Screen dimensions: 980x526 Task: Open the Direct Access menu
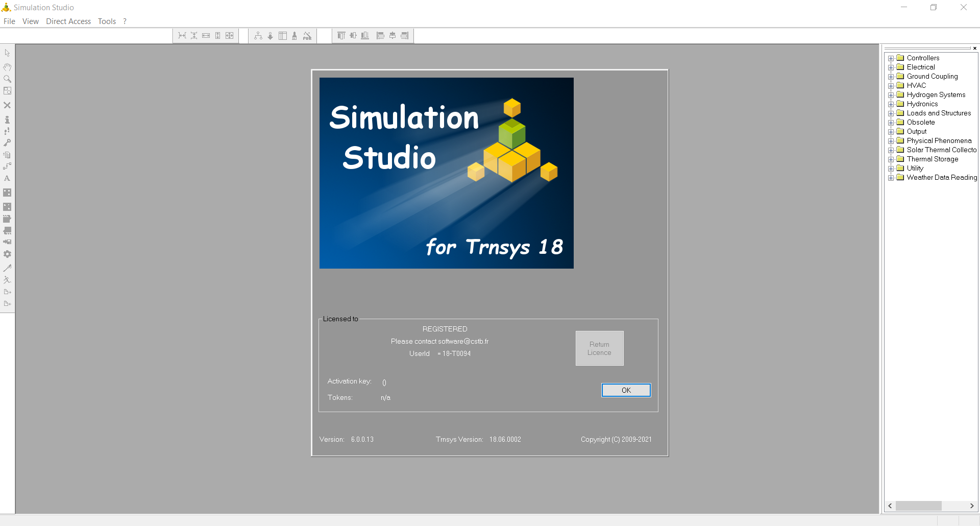point(68,21)
